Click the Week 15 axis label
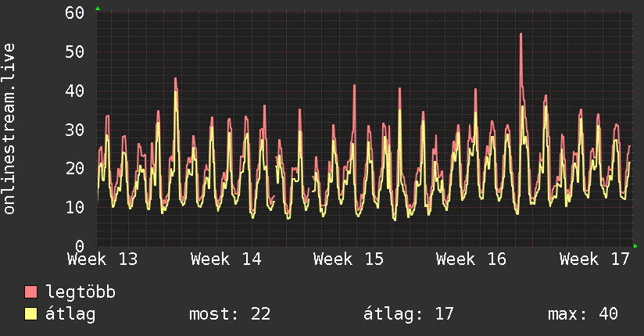The height and width of the screenshot is (336, 644). pos(349,259)
